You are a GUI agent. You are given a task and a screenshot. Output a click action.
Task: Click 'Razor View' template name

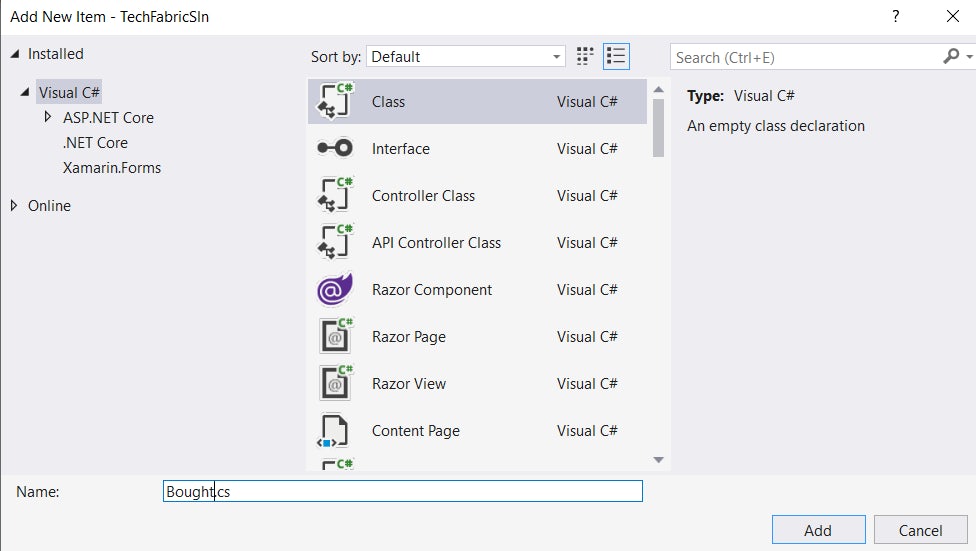409,384
